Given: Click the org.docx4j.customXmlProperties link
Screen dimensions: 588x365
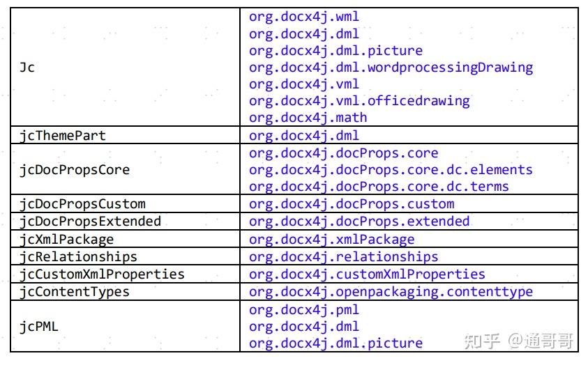Looking at the screenshot, I should tap(367, 274).
